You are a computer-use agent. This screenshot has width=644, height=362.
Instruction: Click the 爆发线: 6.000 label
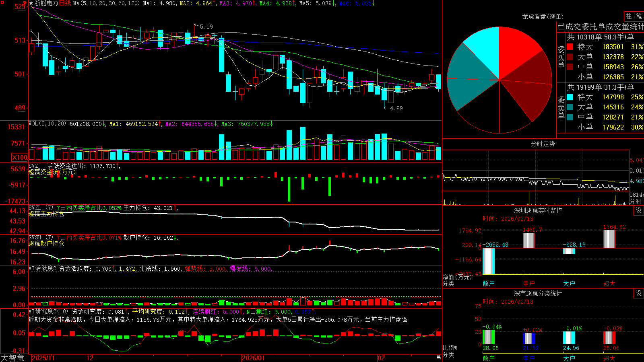(250, 268)
